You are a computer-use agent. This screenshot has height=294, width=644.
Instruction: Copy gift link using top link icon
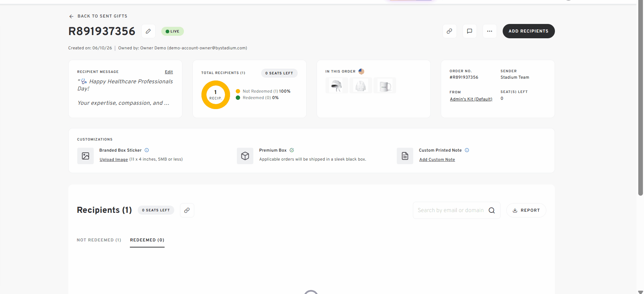(449, 31)
